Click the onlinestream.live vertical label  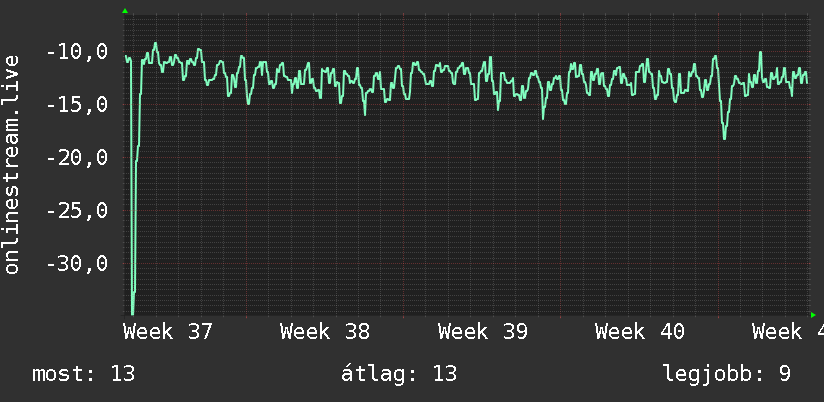(x=12, y=164)
